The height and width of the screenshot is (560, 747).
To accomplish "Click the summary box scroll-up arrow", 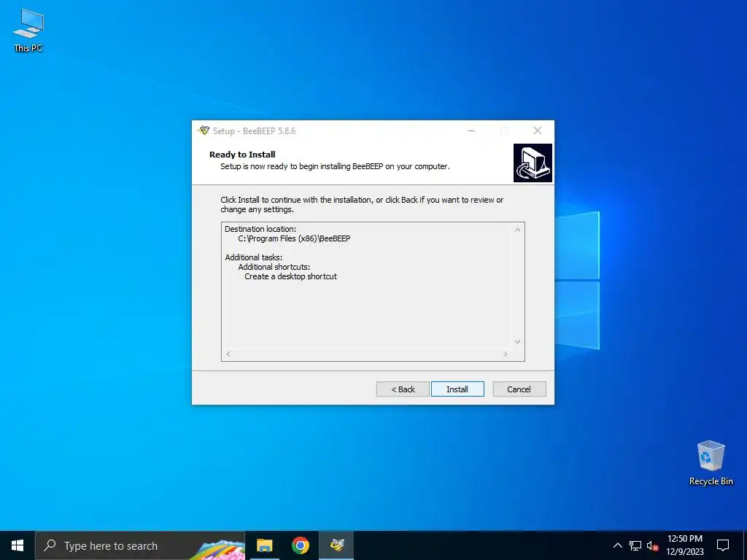I will tap(517, 230).
